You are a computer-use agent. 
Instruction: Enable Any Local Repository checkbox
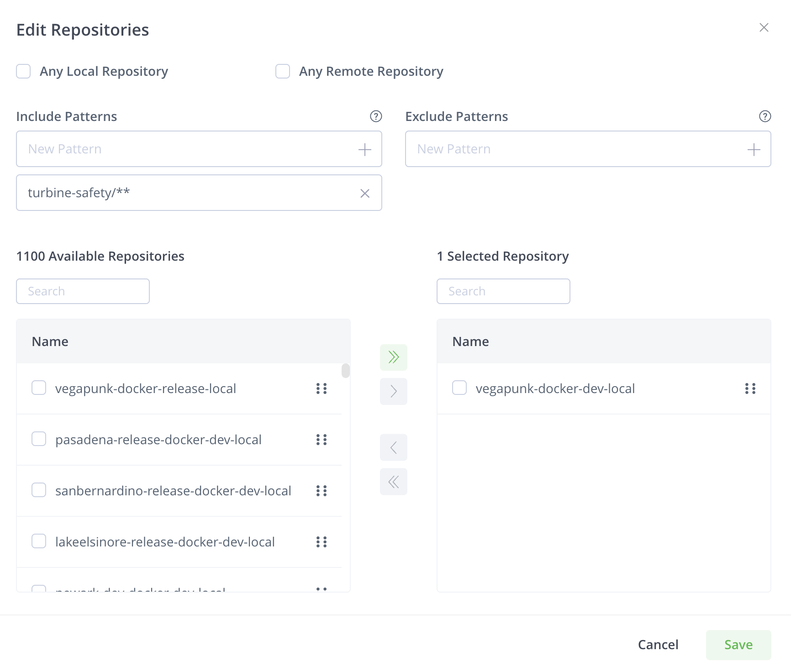23,72
